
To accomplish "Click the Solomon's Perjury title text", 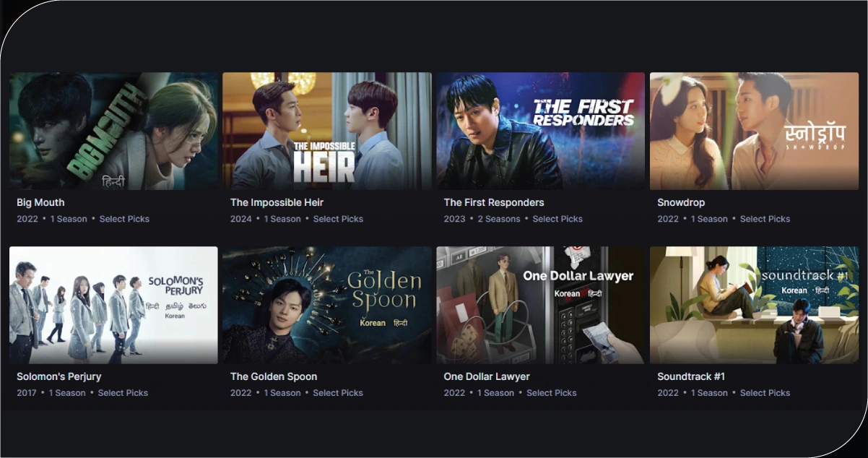I will (x=59, y=376).
